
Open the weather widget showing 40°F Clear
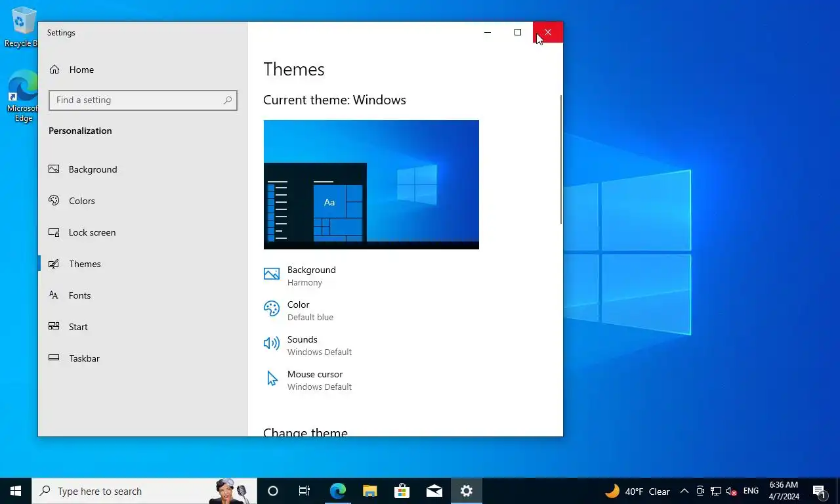tap(637, 491)
